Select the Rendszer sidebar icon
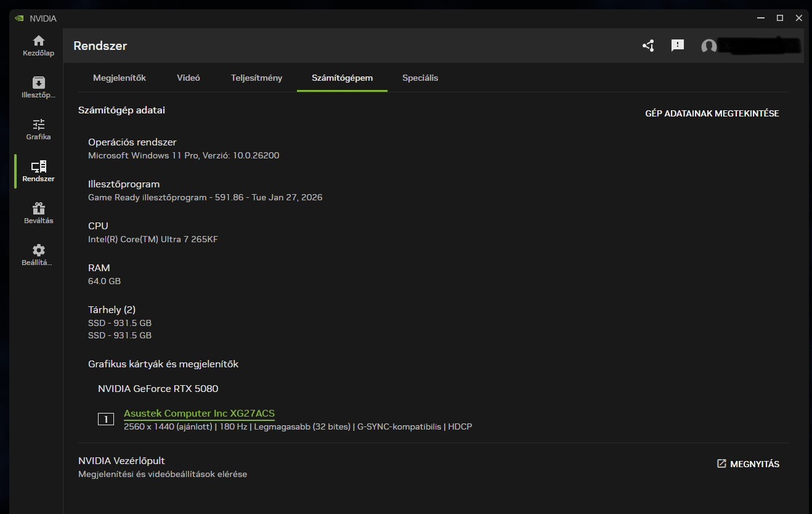812x514 pixels. tap(39, 166)
